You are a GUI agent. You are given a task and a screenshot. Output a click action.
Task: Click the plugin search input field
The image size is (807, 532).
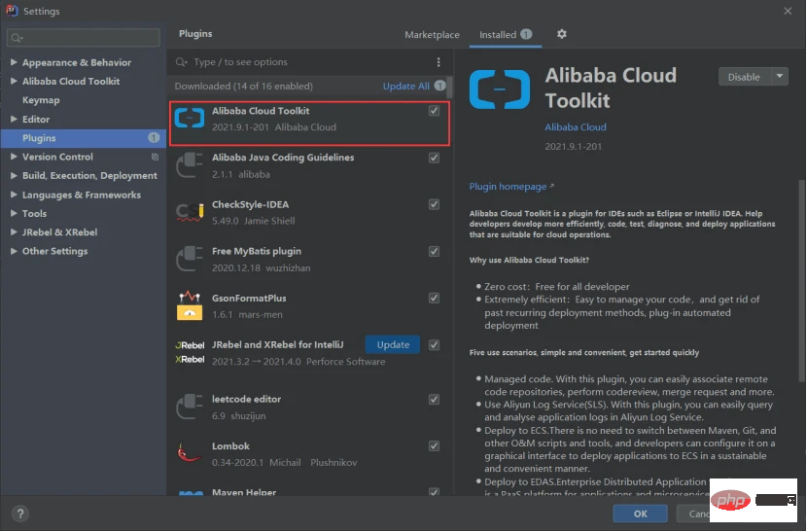click(x=301, y=62)
